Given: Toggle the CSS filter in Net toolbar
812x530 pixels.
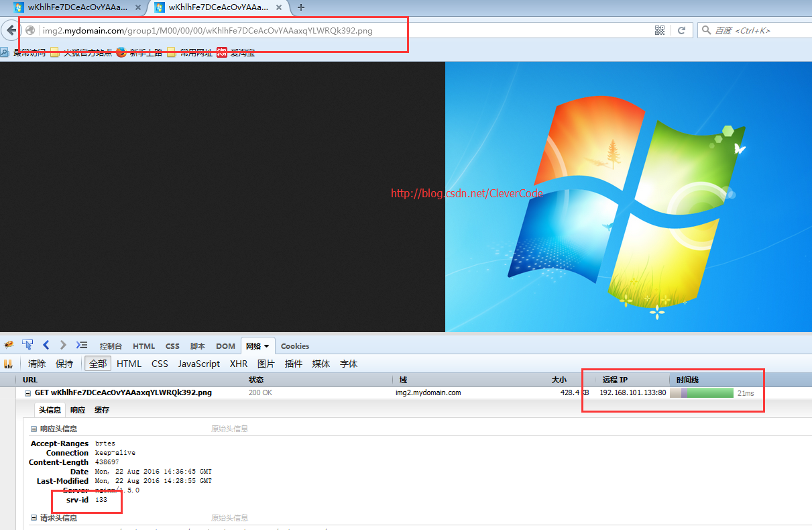Looking at the screenshot, I should click(160, 364).
